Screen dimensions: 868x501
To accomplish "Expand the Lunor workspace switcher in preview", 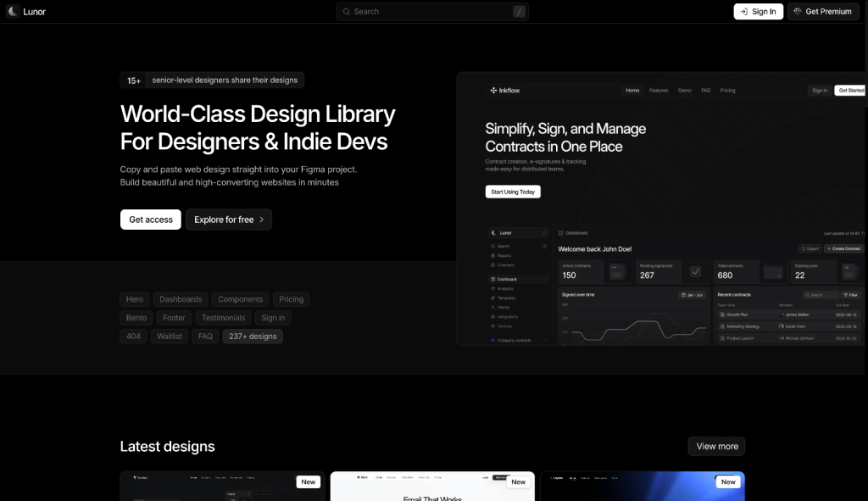I will click(518, 233).
